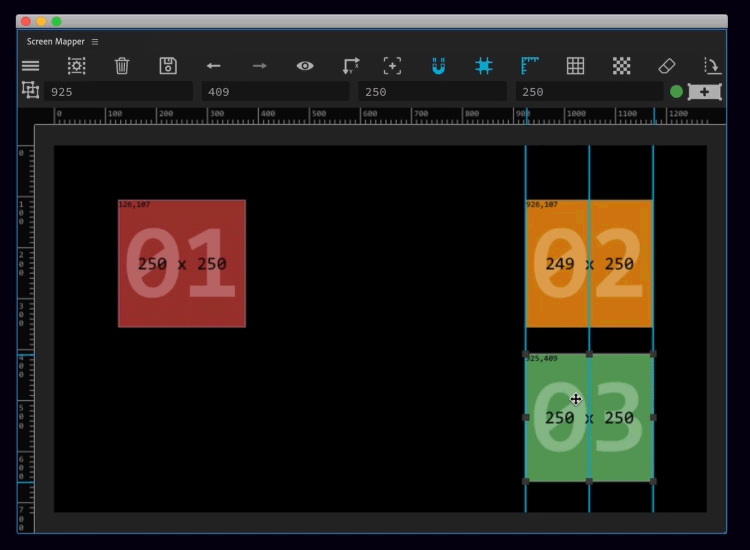Select the eraser tool
Screen dimensions: 750x550
pos(667,66)
